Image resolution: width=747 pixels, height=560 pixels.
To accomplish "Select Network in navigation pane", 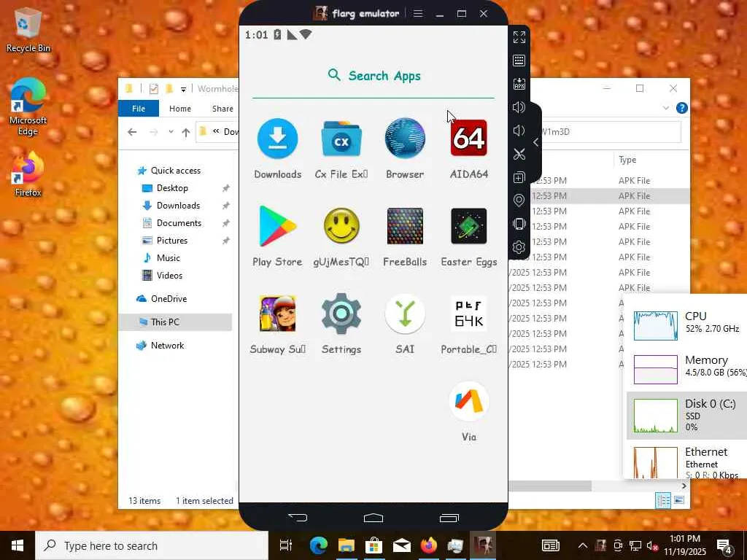I will click(167, 345).
